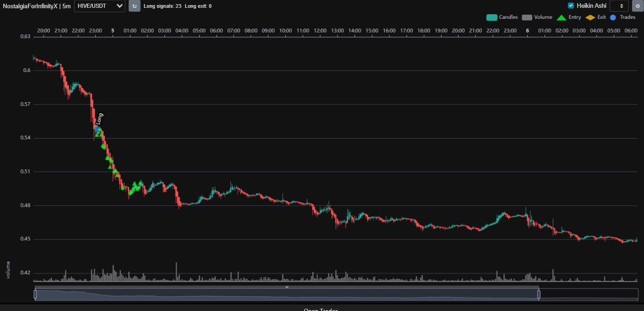
Task: Click the 0.54 price axis label
Action: 25,138
